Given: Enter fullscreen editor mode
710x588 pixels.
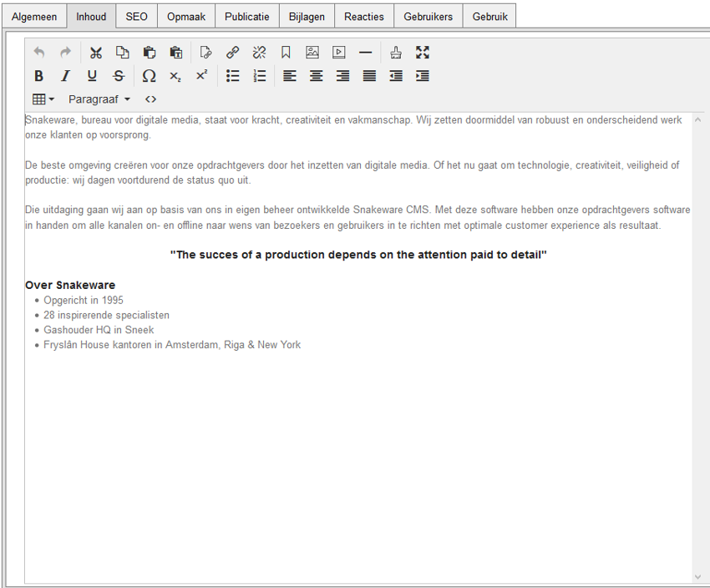Looking at the screenshot, I should pyautogui.click(x=423, y=53).
